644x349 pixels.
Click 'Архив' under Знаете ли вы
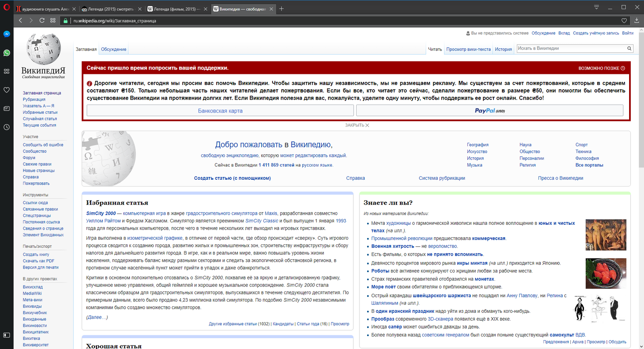coord(578,342)
